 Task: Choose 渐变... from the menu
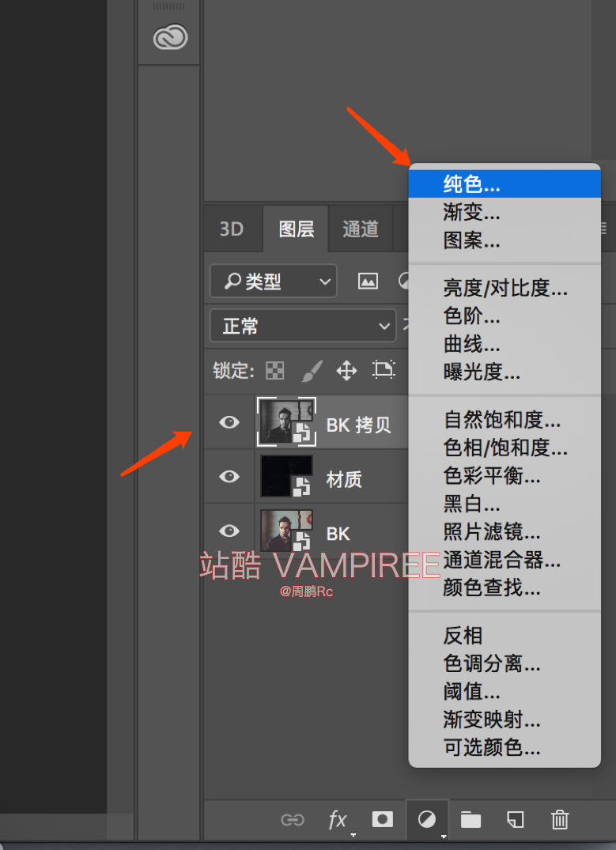[x=505, y=212]
